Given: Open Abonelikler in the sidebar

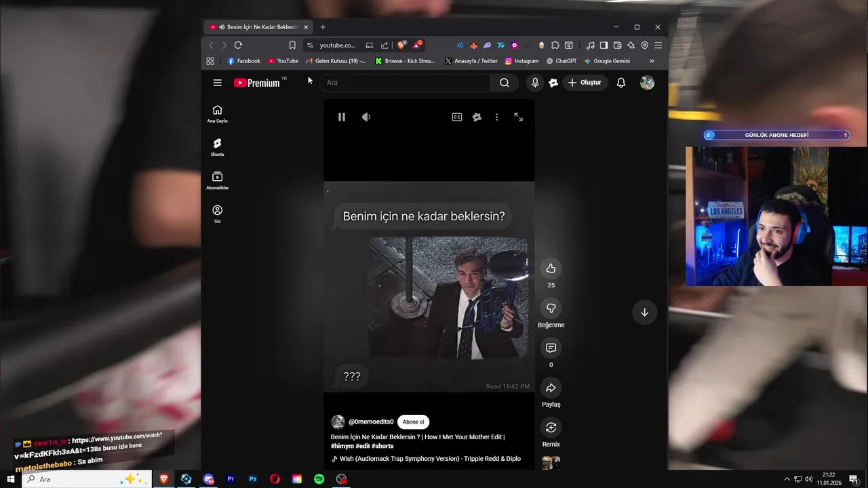Looking at the screenshot, I should (217, 181).
